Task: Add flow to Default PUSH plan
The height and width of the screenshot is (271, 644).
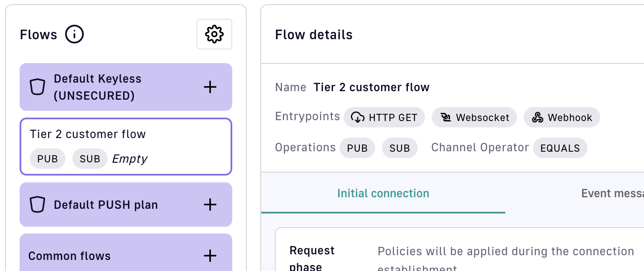Action: (210, 205)
